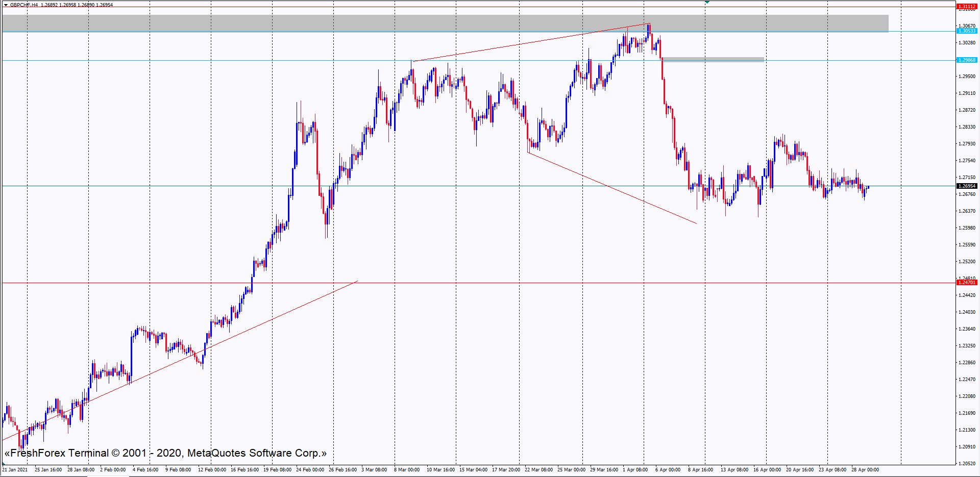The width and height of the screenshot is (980, 477).
Task: Click the blue 1.29868 price tag
Action: pos(966,60)
